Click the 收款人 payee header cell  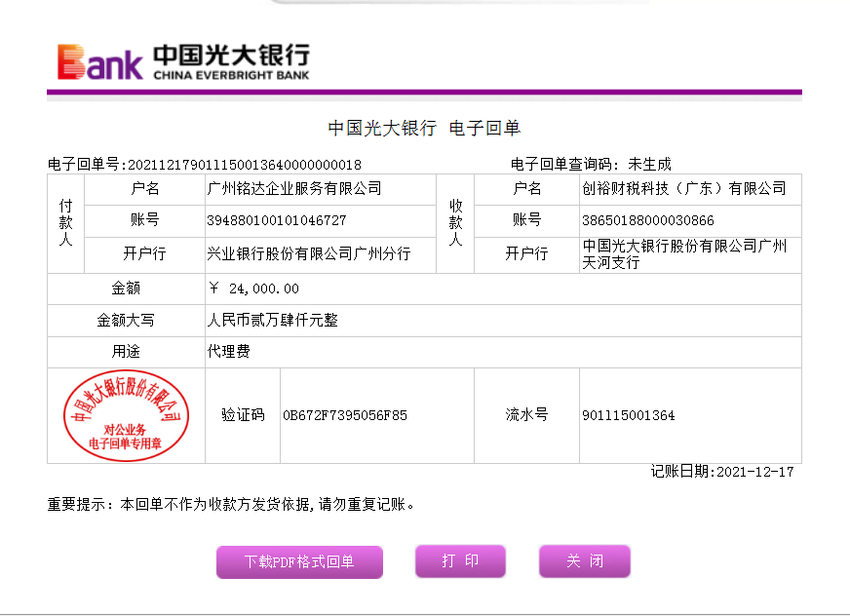(455, 223)
